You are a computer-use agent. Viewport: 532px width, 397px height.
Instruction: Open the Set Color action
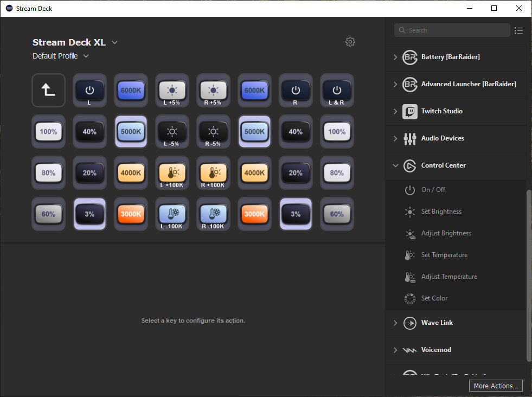pos(433,298)
